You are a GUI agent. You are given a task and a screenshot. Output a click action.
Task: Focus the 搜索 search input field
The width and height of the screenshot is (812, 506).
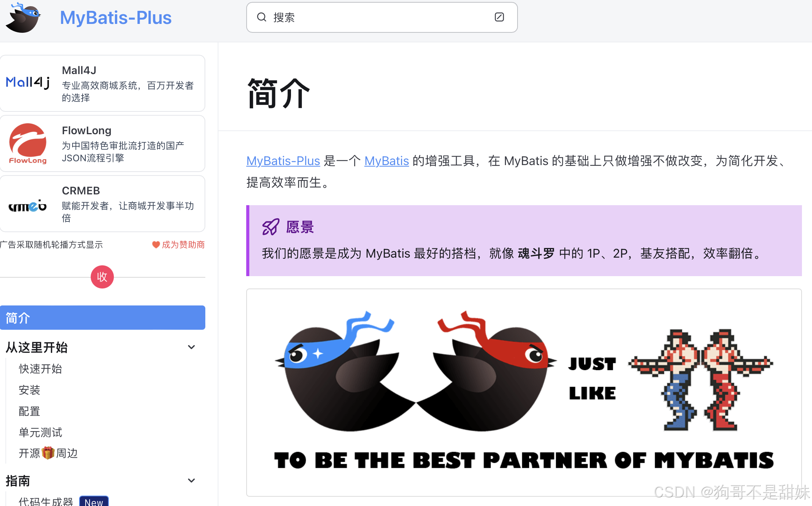coord(382,17)
